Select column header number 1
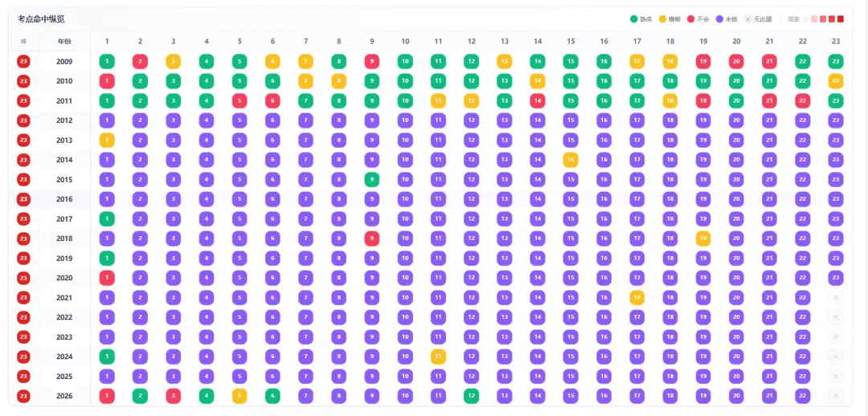The width and height of the screenshot is (868, 416). click(x=107, y=42)
